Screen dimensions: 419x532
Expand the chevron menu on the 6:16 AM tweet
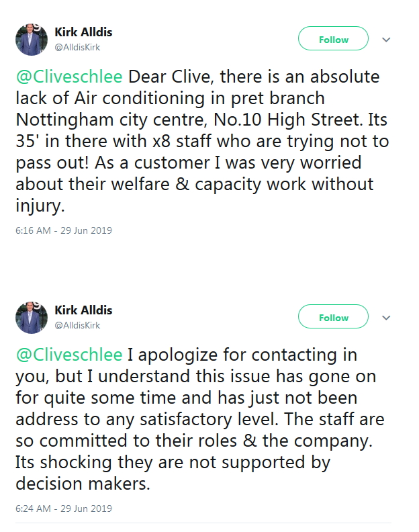coord(386,40)
